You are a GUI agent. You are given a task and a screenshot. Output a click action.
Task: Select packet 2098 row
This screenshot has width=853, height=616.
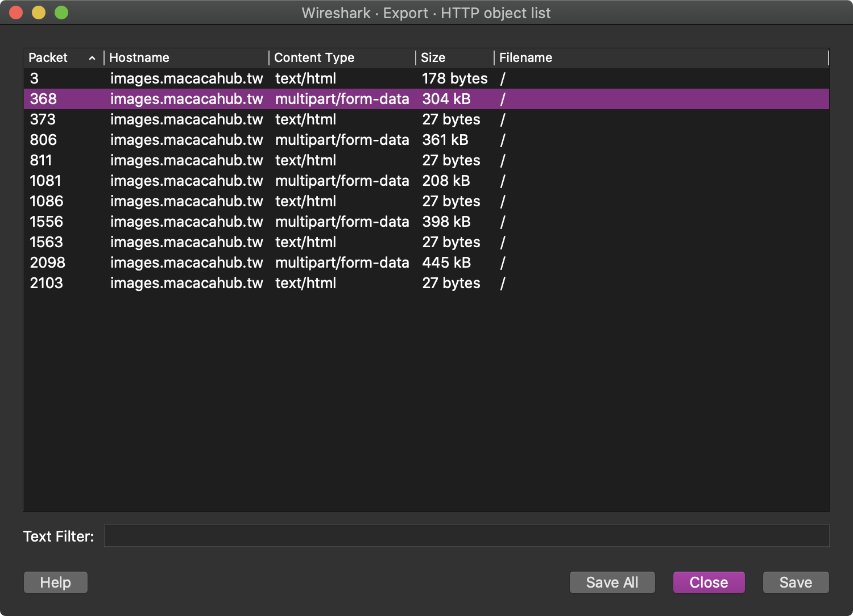click(426, 263)
